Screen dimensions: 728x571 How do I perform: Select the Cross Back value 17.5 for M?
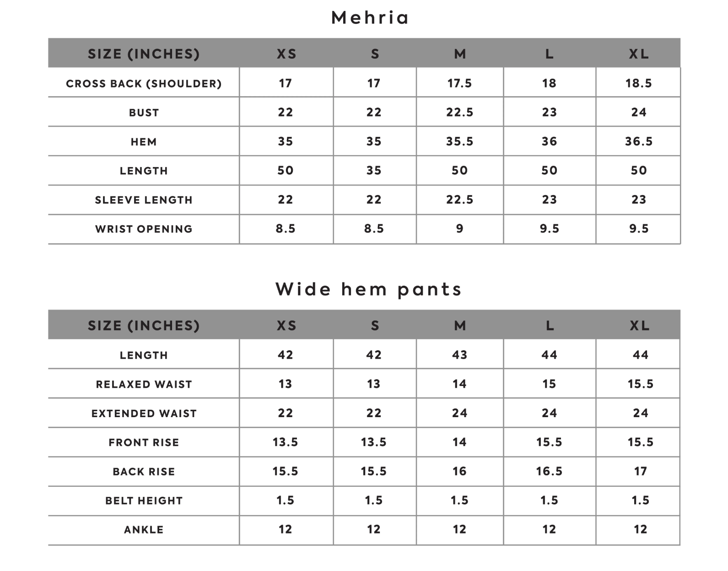click(460, 83)
